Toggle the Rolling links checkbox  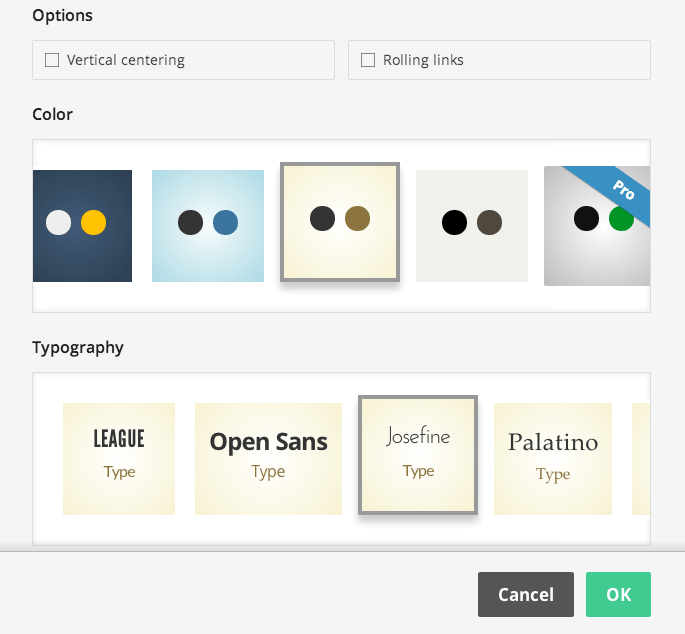(368, 60)
